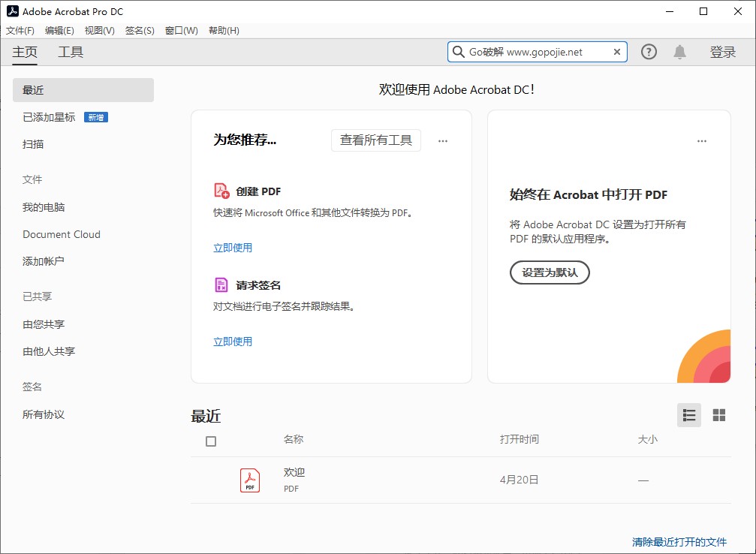Click the 创建 PDF heading

(258, 191)
